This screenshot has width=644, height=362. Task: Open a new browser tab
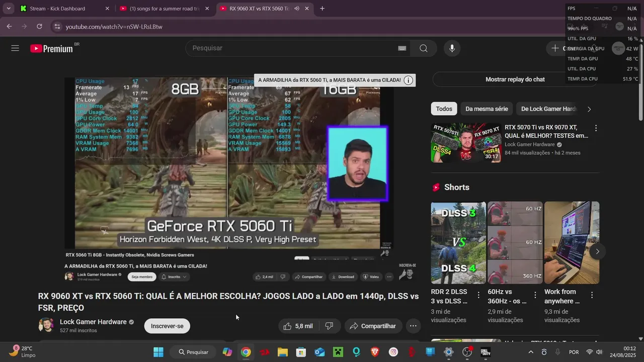point(323,9)
